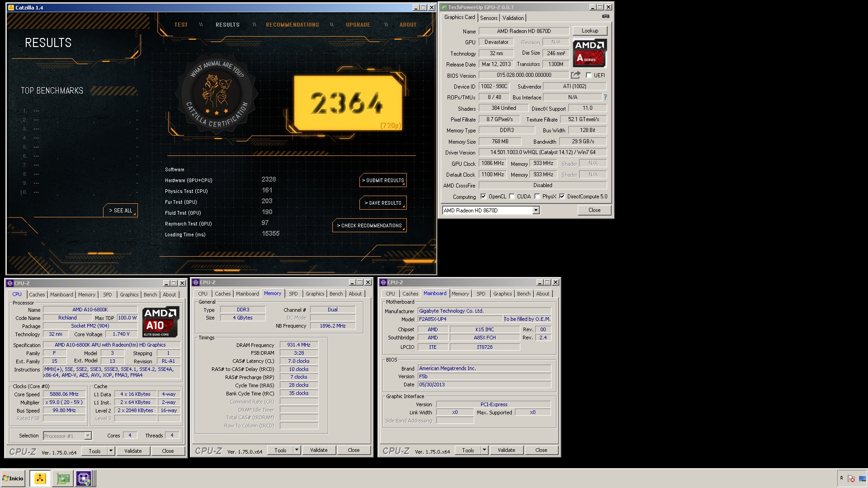Toggle the CUDA checkbox
Viewport: 868px width, 488px height.
[x=512, y=197]
